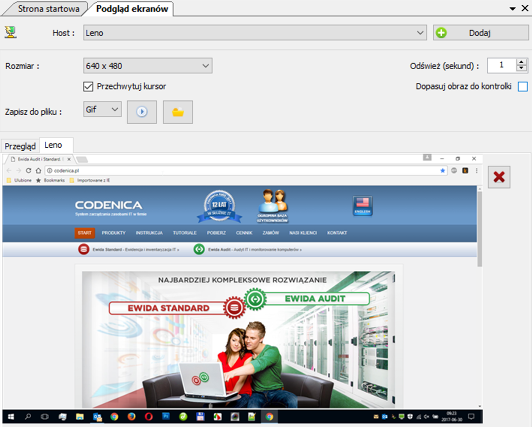The image size is (532, 427).
Task: Switch to the Przegląd tab
Action: click(20, 146)
